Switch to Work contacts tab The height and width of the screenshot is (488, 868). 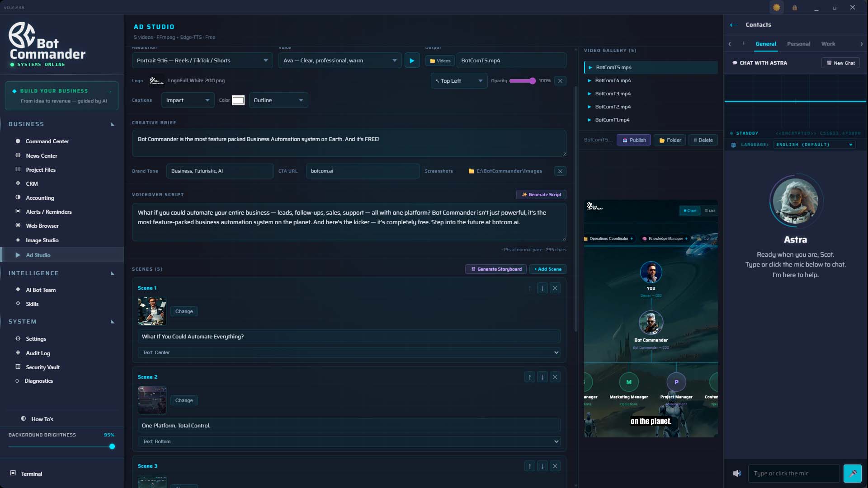(x=828, y=44)
